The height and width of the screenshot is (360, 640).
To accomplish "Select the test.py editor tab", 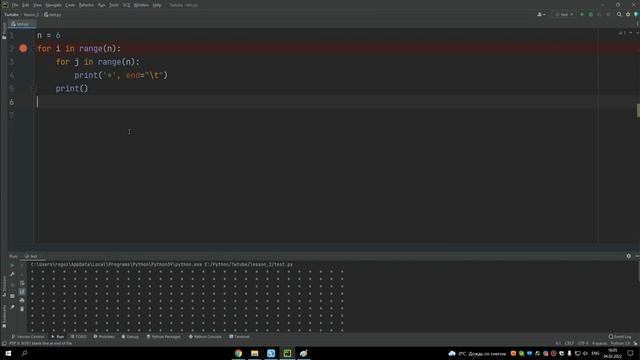I will pyautogui.click(x=22, y=24).
